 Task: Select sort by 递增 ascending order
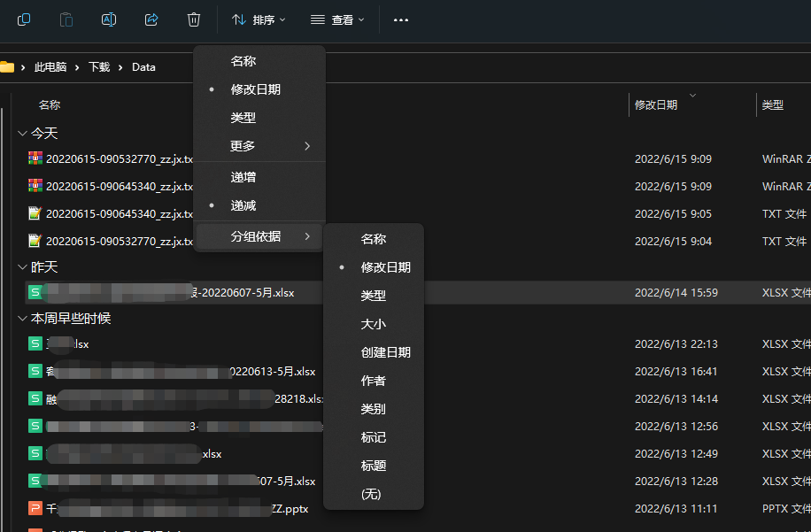pyautogui.click(x=243, y=177)
